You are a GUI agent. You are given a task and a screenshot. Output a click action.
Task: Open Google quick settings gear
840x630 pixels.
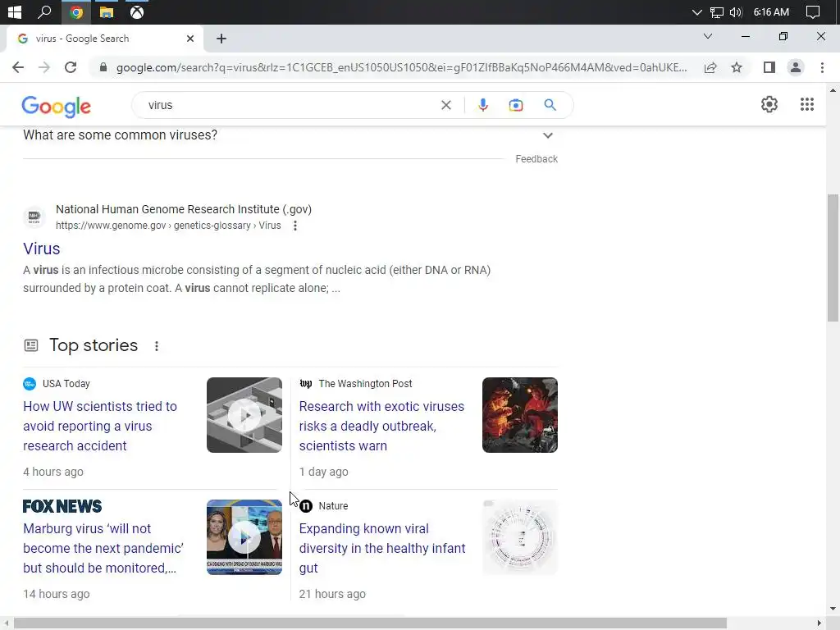(x=769, y=104)
